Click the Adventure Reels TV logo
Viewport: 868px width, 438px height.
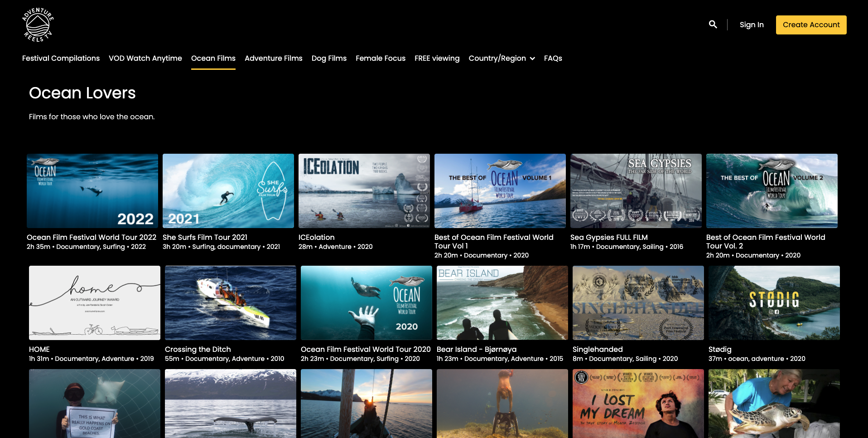(38, 25)
